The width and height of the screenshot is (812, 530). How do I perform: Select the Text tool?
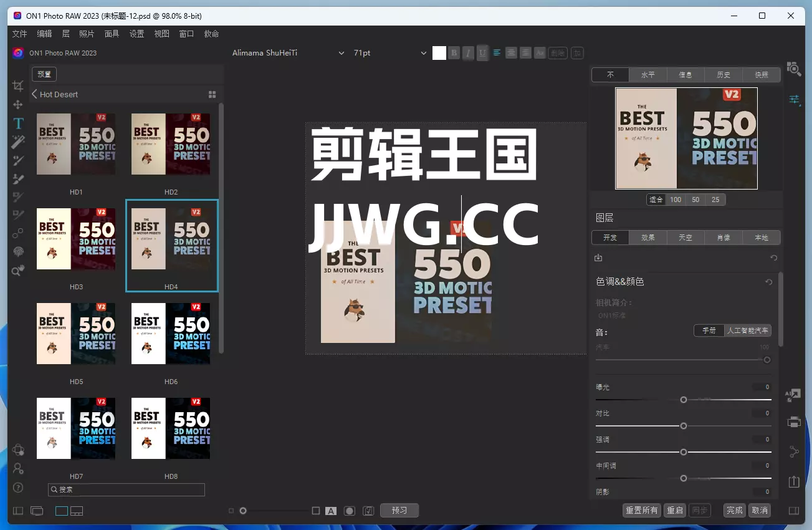tap(18, 123)
